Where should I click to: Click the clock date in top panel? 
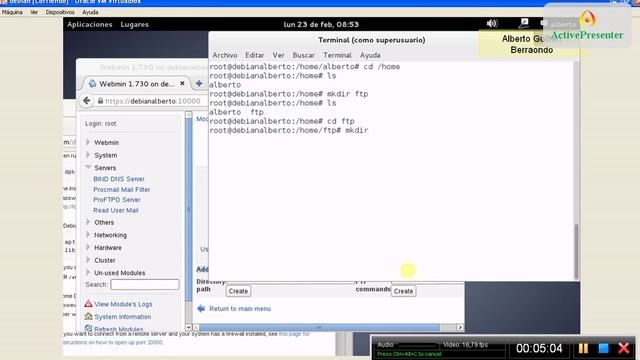(x=321, y=24)
